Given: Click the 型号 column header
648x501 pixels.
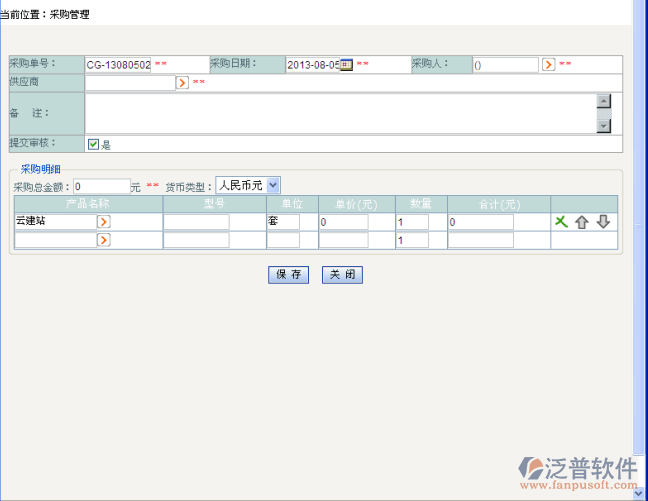Looking at the screenshot, I should (214, 204).
